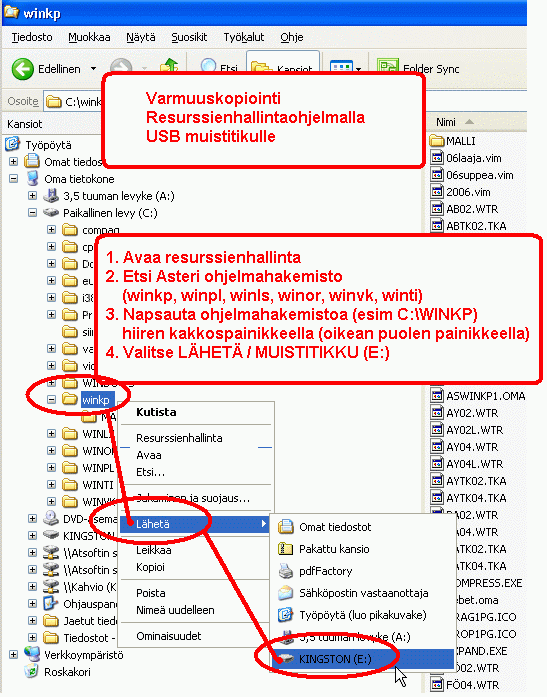Click the Verkkoympäristö network icon

point(32,654)
